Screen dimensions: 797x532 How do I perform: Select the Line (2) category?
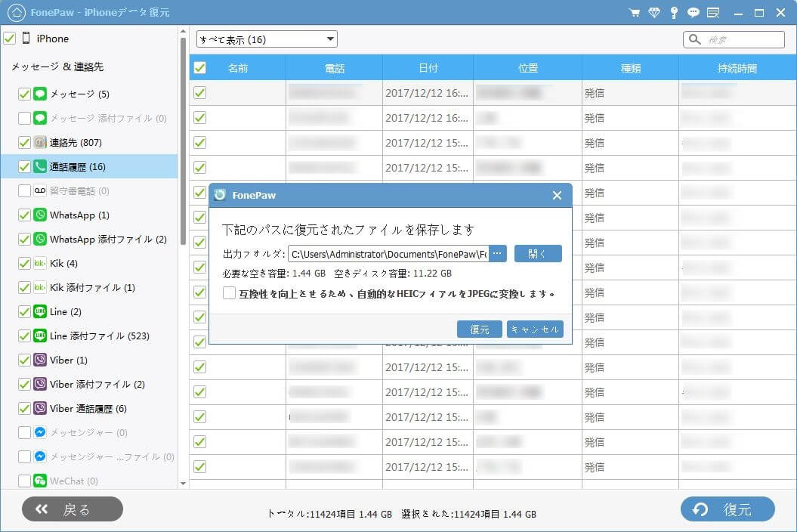(x=66, y=311)
